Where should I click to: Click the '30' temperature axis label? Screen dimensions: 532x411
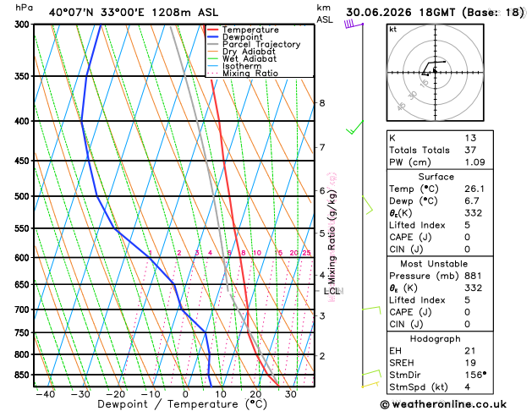pos(290,394)
